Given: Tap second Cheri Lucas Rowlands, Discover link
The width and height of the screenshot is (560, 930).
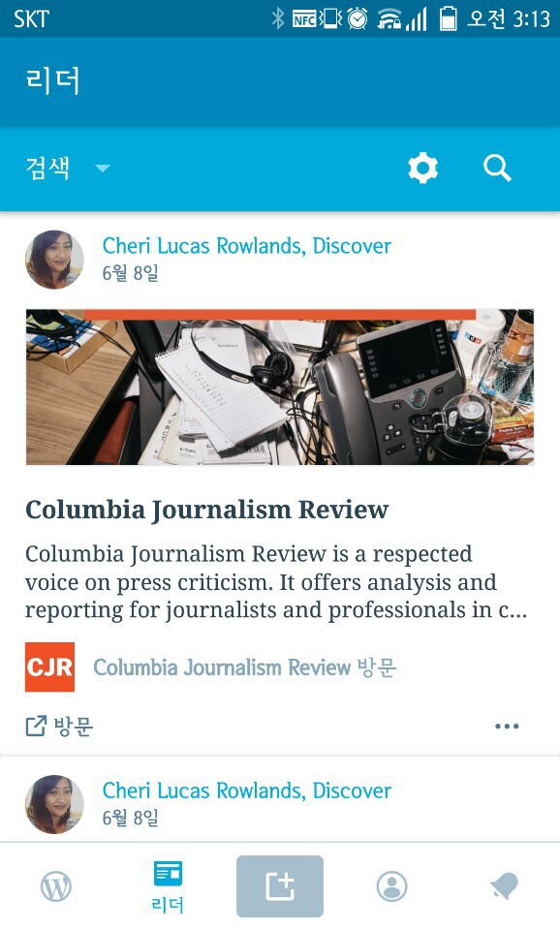Looking at the screenshot, I should pyautogui.click(x=247, y=790).
